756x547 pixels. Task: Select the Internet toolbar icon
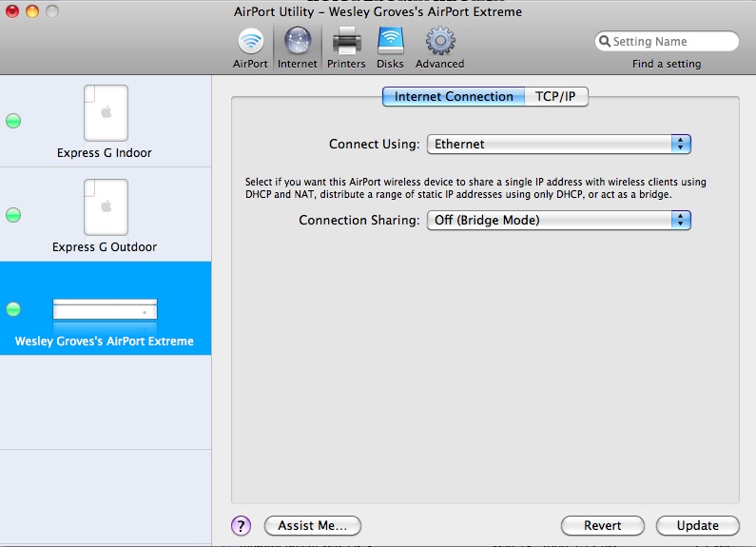(x=298, y=48)
